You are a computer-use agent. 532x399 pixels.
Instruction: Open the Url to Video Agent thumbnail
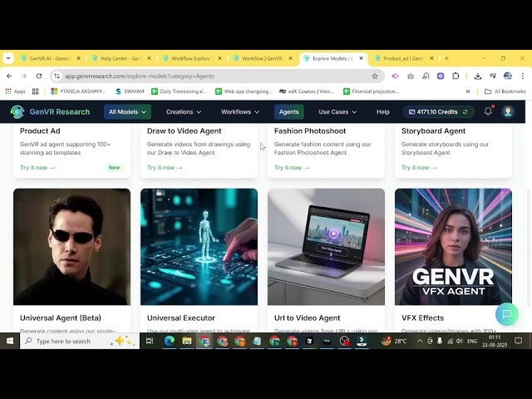click(326, 247)
